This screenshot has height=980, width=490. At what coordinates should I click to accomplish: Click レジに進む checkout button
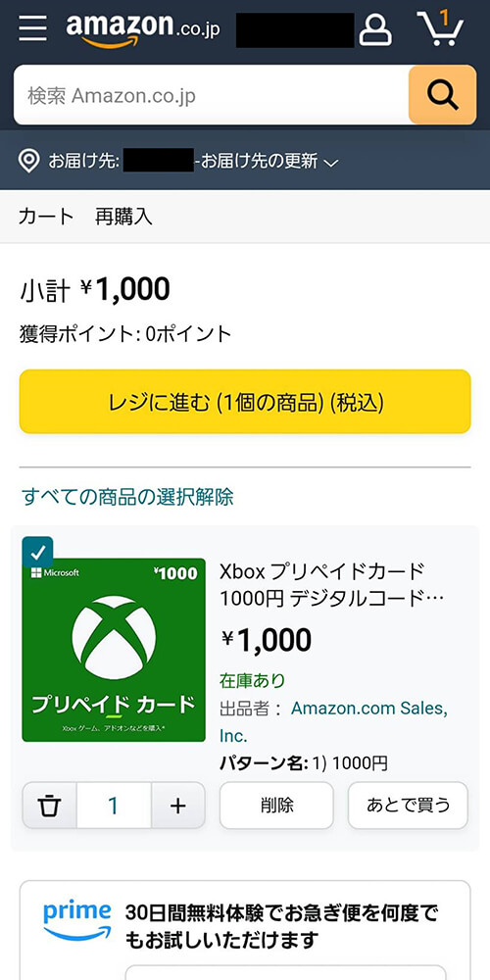(x=245, y=401)
